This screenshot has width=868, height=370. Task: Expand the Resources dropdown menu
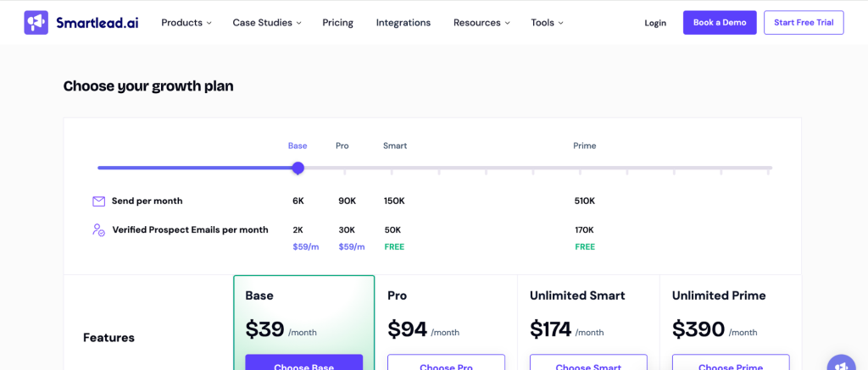click(x=481, y=23)
